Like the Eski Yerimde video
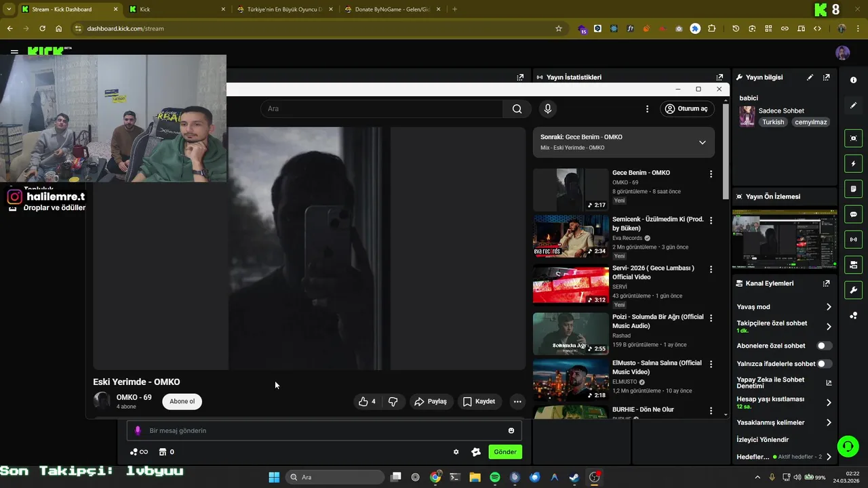 click(367, 401)
